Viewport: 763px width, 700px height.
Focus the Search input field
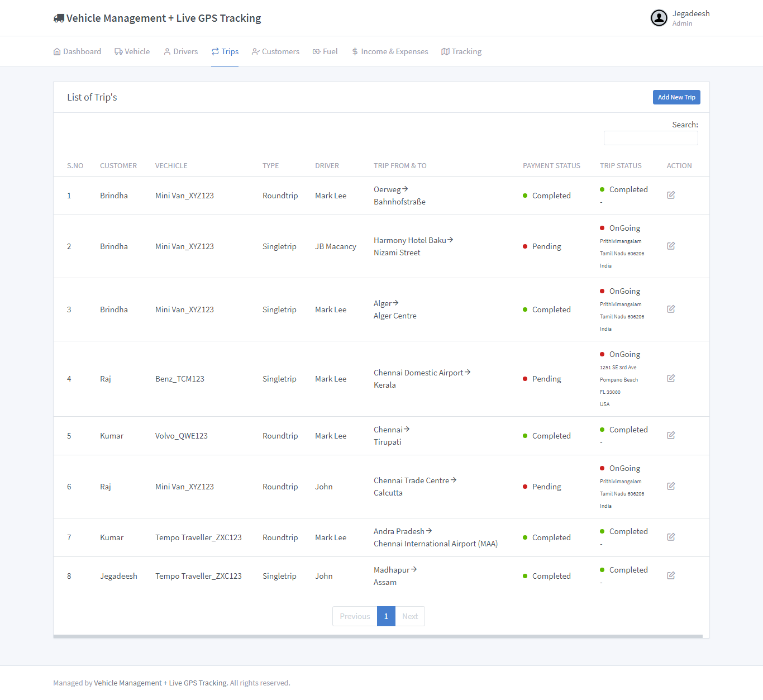(x=651, y=138)
